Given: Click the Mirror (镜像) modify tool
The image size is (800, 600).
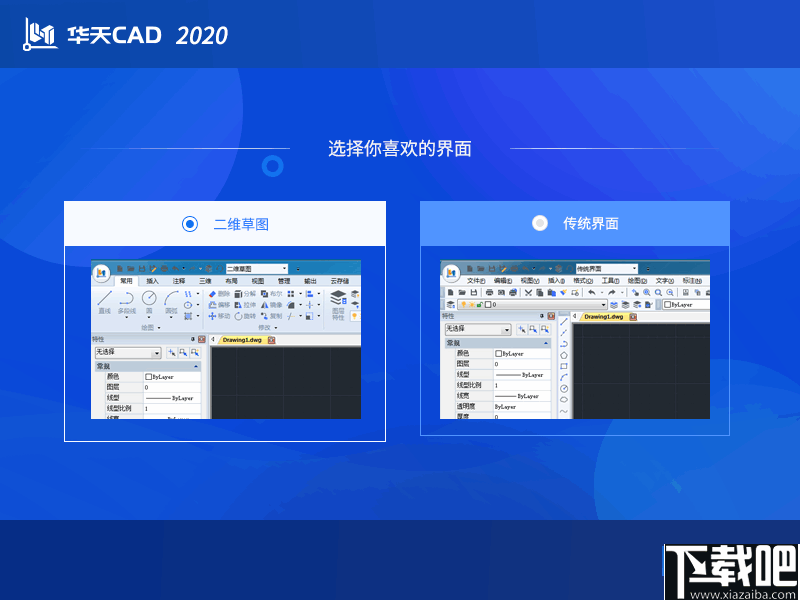Looking at the screenshot, I should click(x=263, y=304).
